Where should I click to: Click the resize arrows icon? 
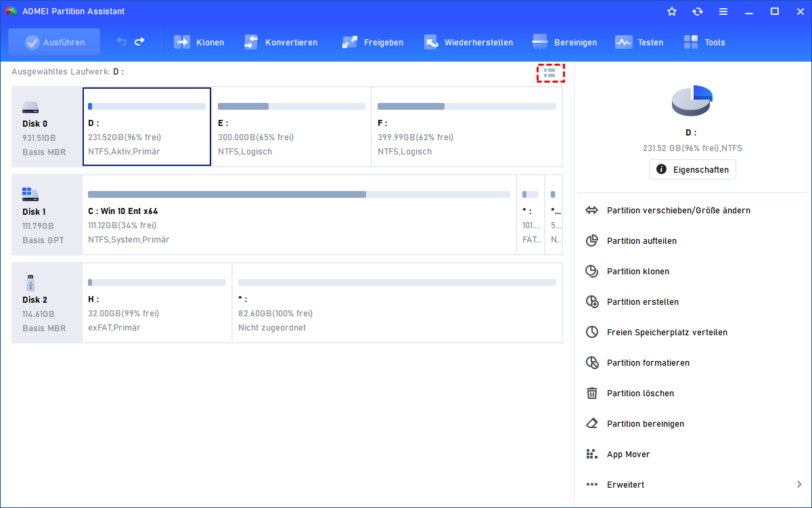pos(592,211)
